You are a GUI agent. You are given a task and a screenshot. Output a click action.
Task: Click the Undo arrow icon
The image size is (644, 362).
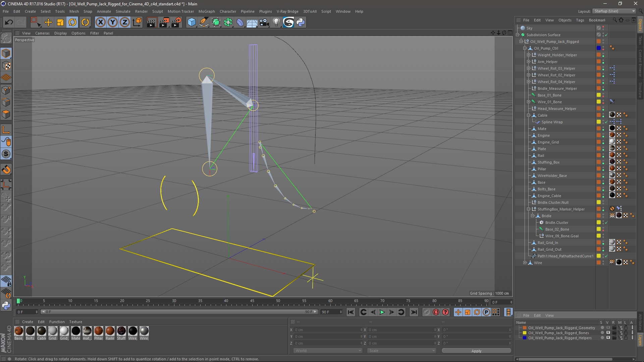[x=9, y=22]
